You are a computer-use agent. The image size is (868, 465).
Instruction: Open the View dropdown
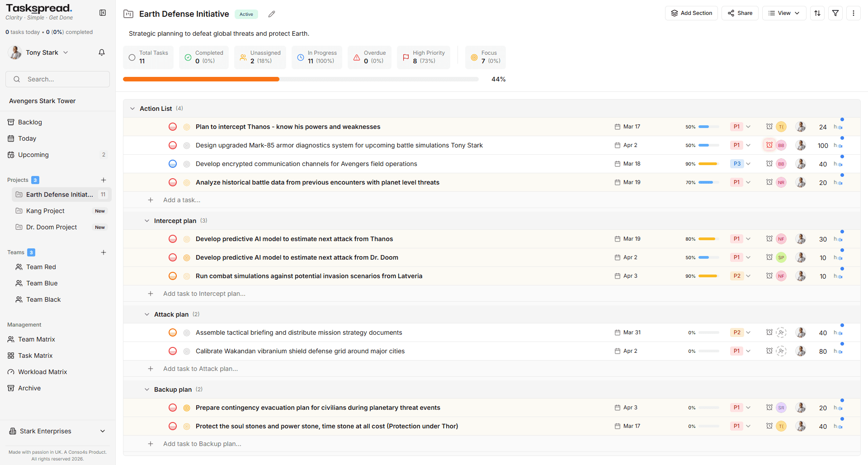(x=784, y=13)
